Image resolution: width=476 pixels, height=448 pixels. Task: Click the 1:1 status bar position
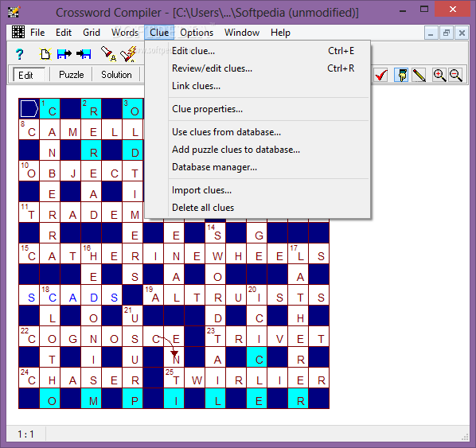click(25, 434)
